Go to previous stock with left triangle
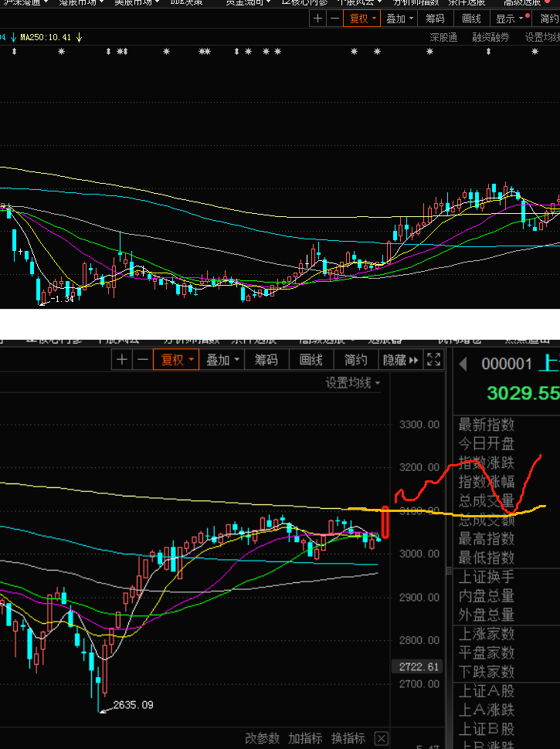This screenshot has width=560, height=749. pyautogui.click(x=463, y=364)
